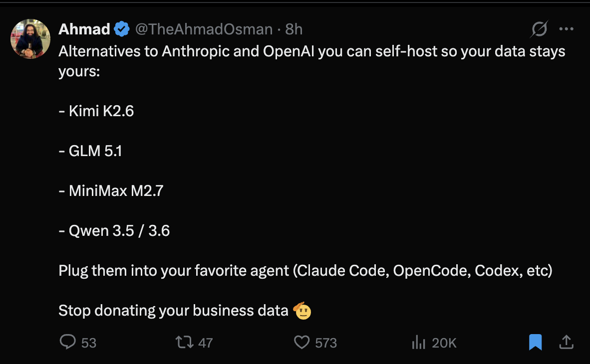Toggle repost status via the retweet arrows
Image resolution: width=590 pixels, height=364 pixels.
click(185, 342)
